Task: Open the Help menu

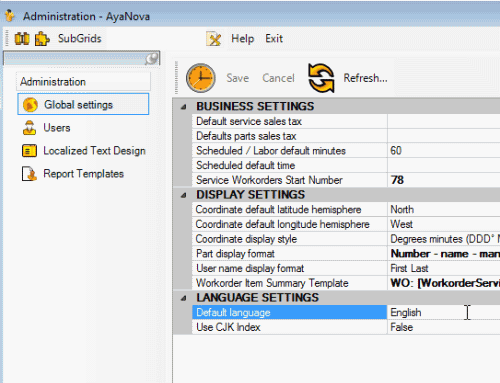Action: pyautogui.click(x=243, y=39)
